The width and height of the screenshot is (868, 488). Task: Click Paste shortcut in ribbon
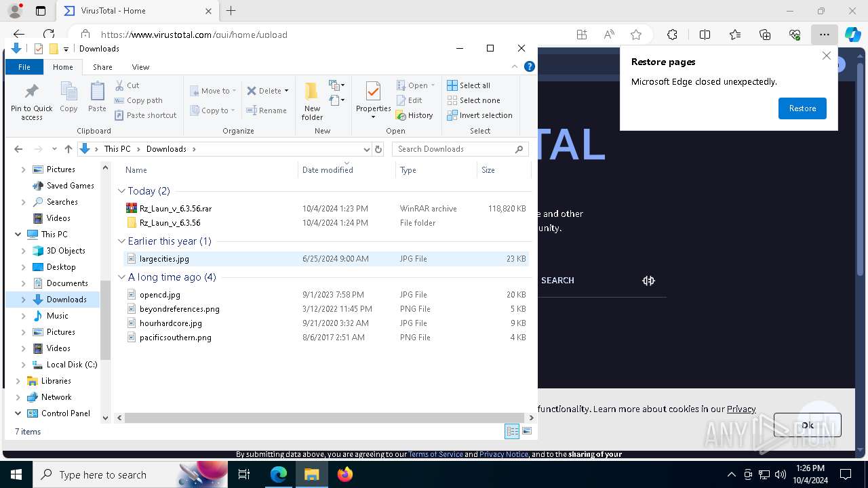[145, 115]
